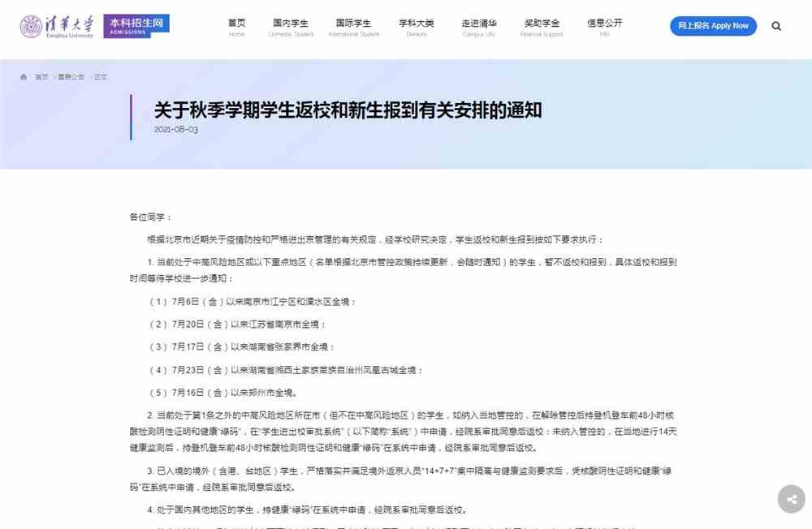This screenshot has height=529, width=812.
Task: Expand the 国际学生 International Student menu
Action: [x=353, y=28]
